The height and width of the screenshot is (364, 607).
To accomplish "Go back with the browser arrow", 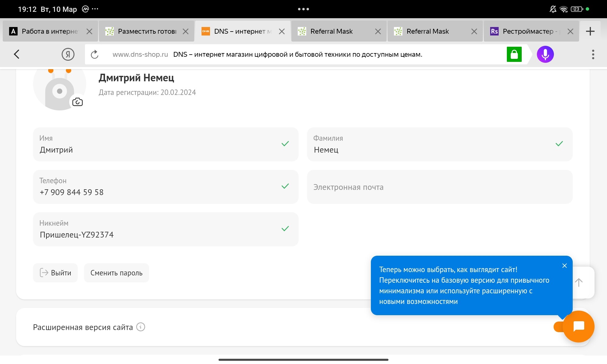I will pos(17,55).
